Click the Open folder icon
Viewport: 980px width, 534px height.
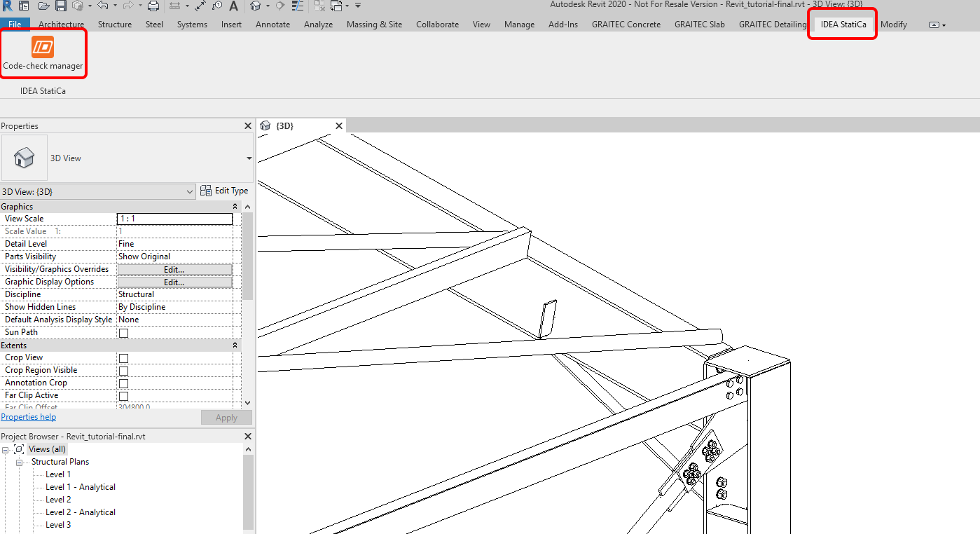(x=43, y=6)
